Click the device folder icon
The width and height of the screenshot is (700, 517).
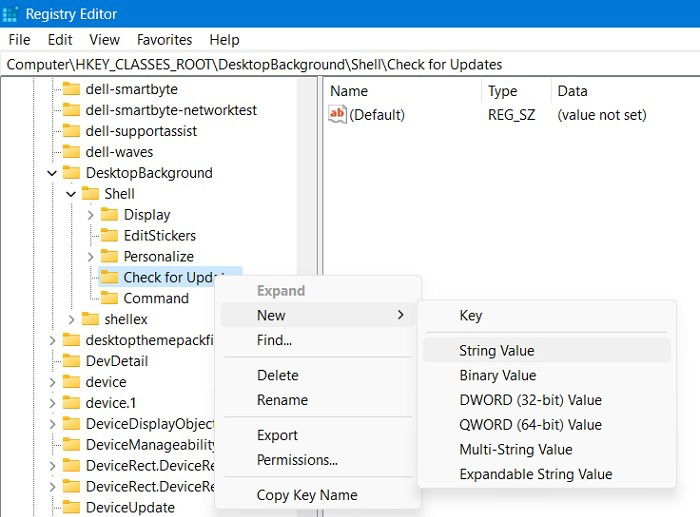point(71,382)
